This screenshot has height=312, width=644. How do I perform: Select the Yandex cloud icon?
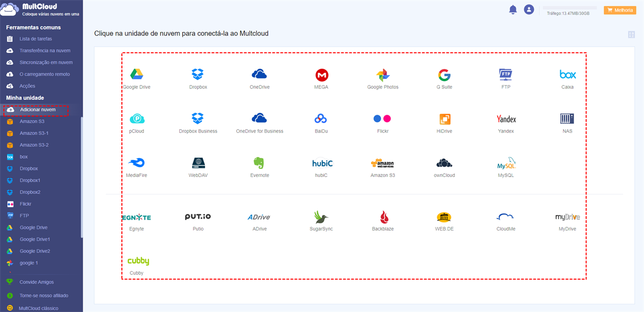506,119
